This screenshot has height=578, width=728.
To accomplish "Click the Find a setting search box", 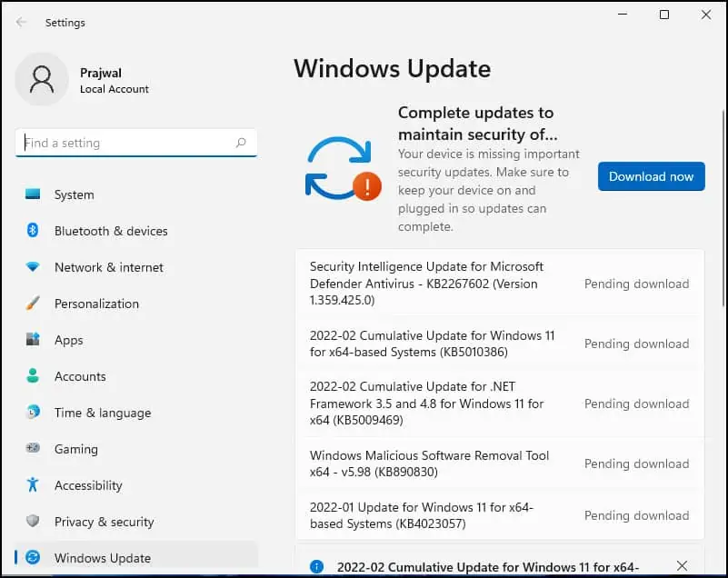I will (127, 143).
